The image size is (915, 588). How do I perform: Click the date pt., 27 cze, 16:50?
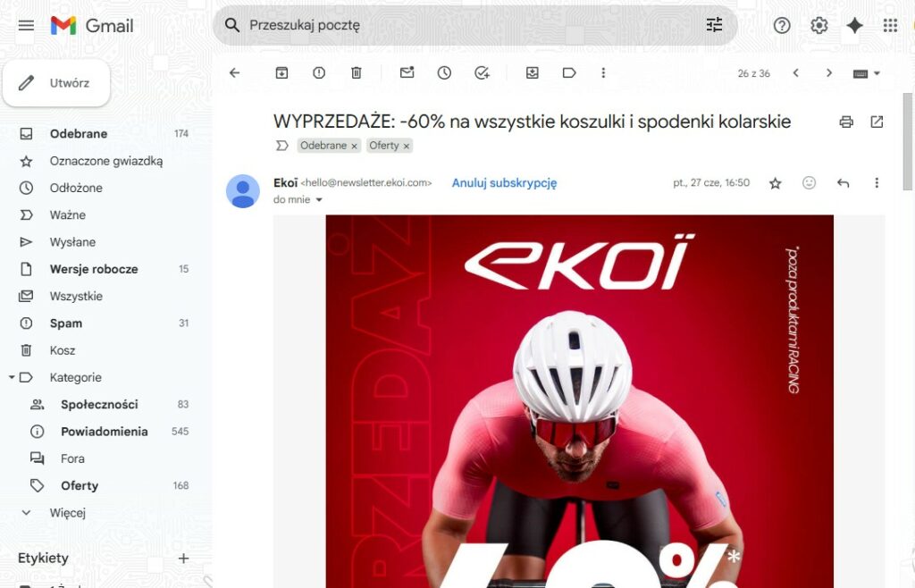click(710, 182)
